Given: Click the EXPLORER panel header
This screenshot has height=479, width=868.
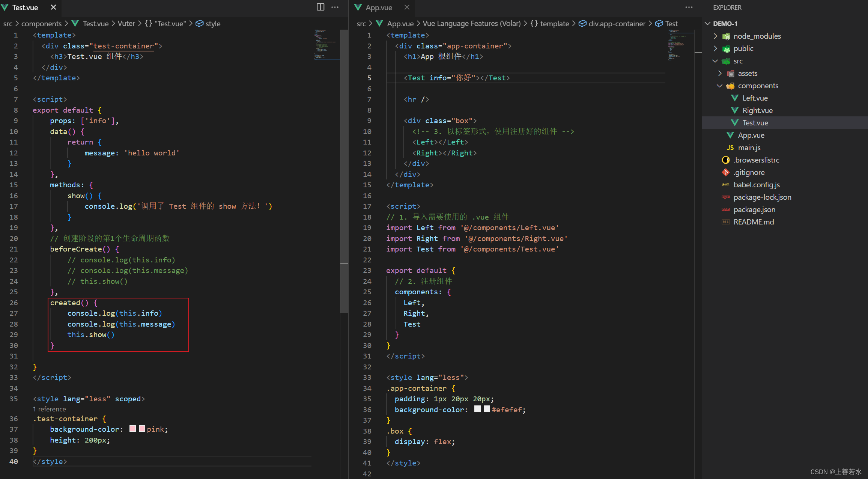Looking at the screenshot, I should click(x=727, y=8).
